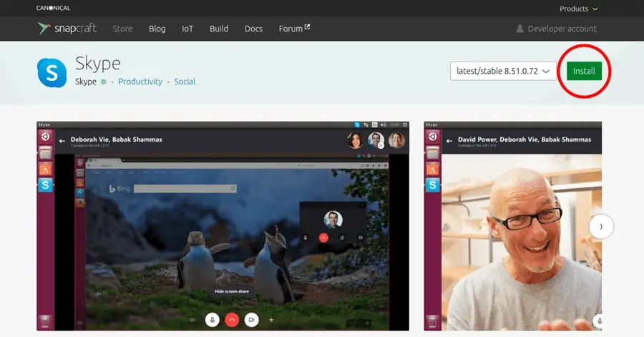Click Hide screen share label
Viewport: 644px width, 337px height.
232,291
